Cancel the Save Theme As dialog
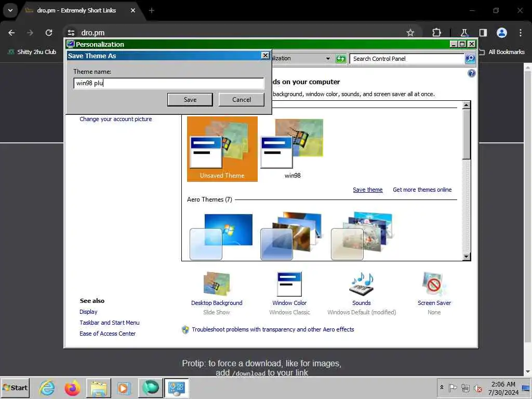This screenshot has width=532, height=399. click(241, 100)
